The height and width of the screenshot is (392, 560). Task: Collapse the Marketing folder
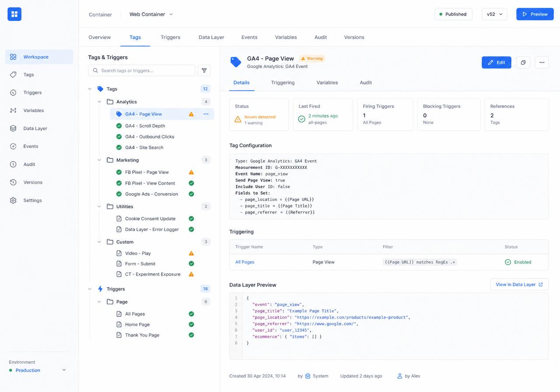(x=99, y=160)
